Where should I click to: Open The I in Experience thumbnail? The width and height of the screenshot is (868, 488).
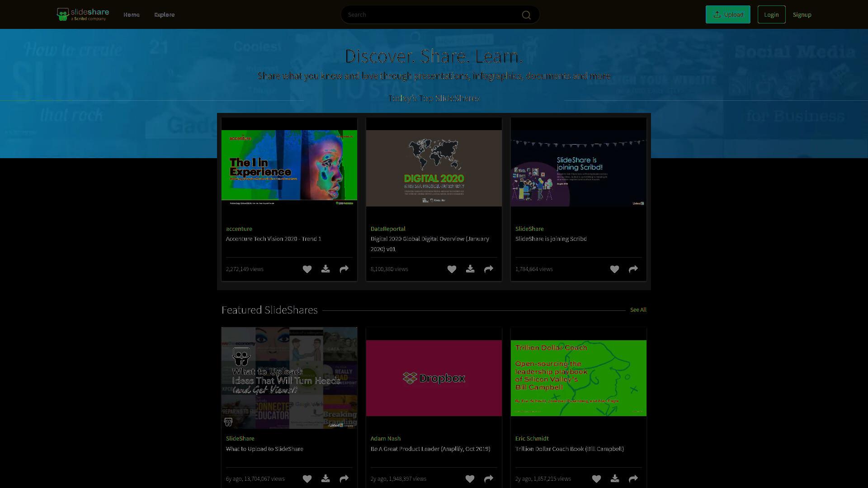point(289,169)
